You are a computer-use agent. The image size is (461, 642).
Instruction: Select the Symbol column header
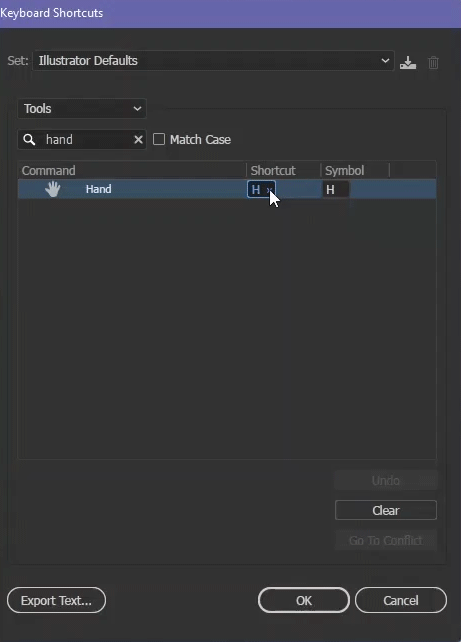pyautogui.click(x=344, y=170)
